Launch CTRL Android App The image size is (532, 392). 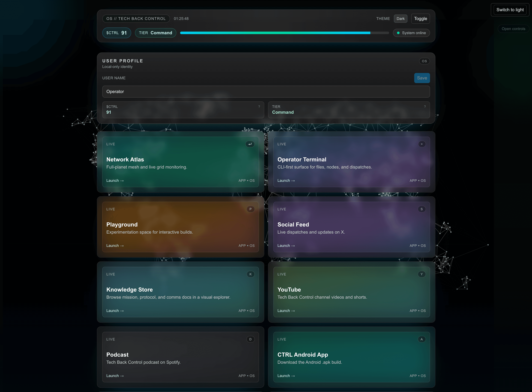[x=286, y=376]
